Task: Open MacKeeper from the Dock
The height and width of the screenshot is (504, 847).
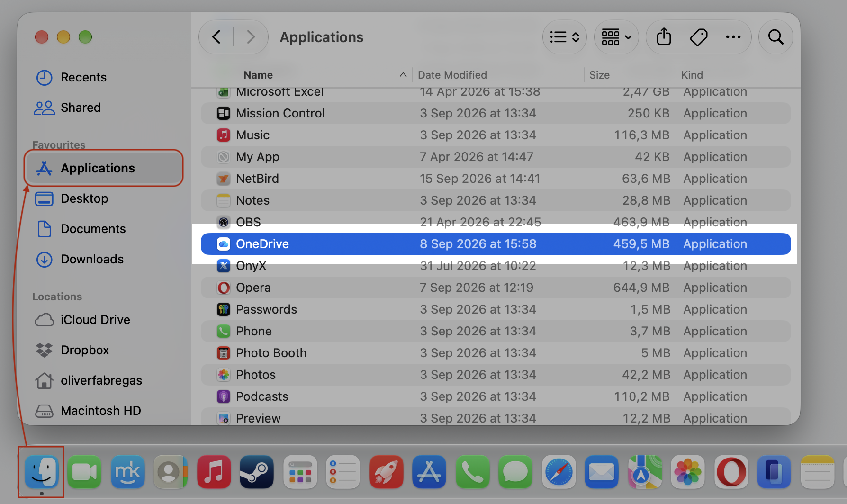Action: pos(127,472)
